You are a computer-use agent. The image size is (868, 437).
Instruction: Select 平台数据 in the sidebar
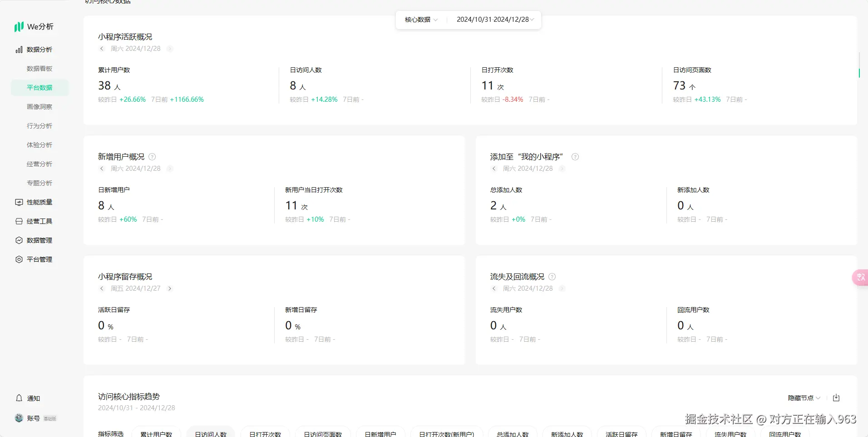coord(39,88)
